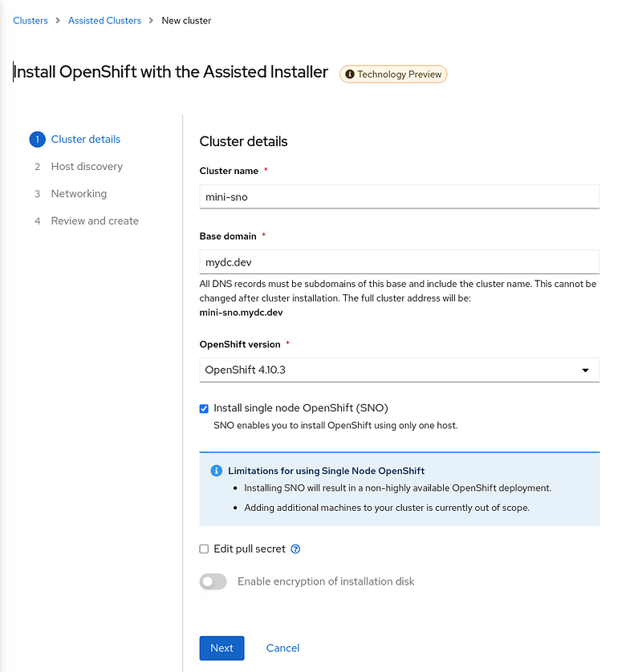Viewport: 642px width, 672px height.
Task: Click the SNO limitations info icon
Action: (x=217, y=471)
